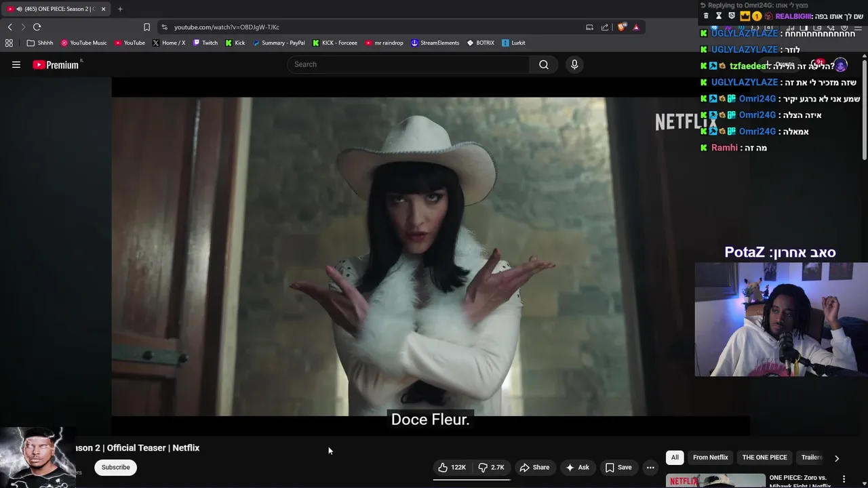The height and width of the screenshot is (488, 868).
Task: Open the StreamElements bookmark
Action: pos(435,43)
